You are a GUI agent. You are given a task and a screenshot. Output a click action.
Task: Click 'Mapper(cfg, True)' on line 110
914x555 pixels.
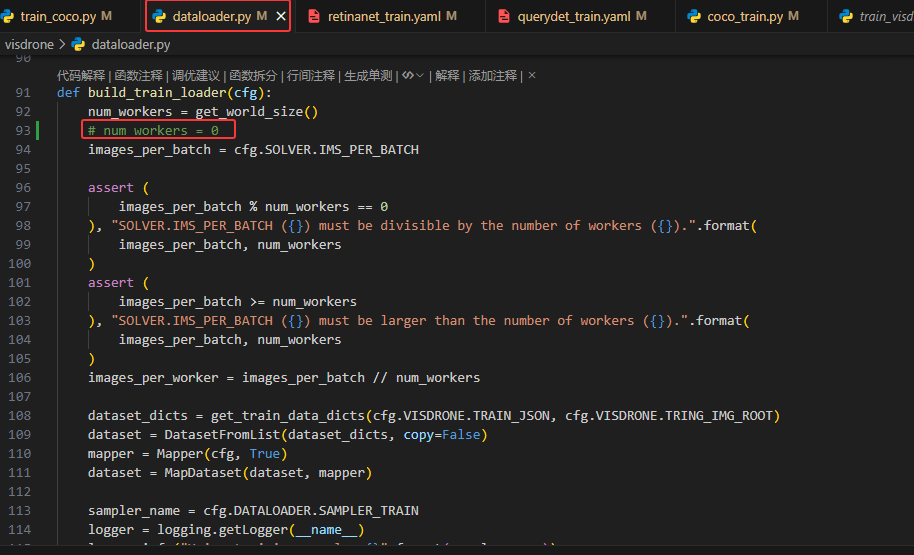pos(222,454)
